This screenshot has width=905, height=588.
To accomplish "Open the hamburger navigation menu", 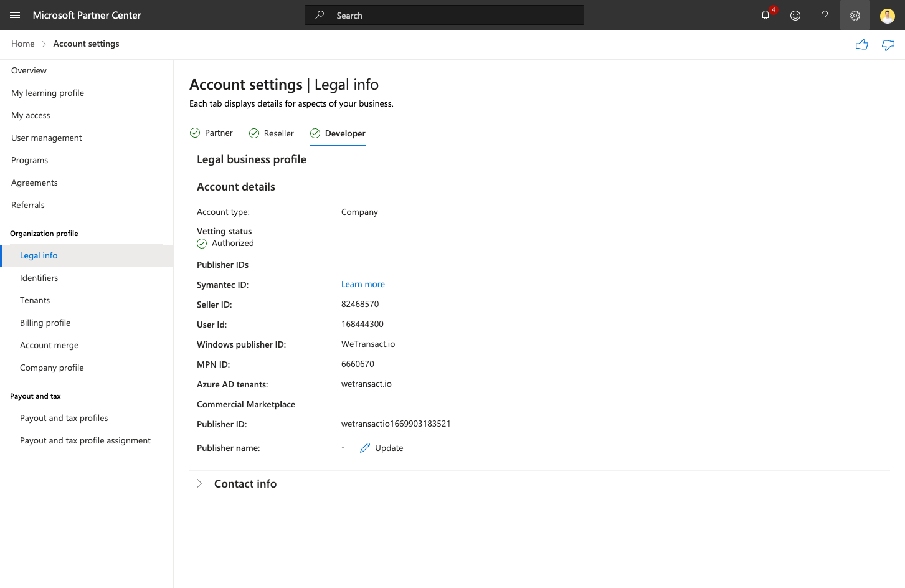I will [x=15, y=15].
